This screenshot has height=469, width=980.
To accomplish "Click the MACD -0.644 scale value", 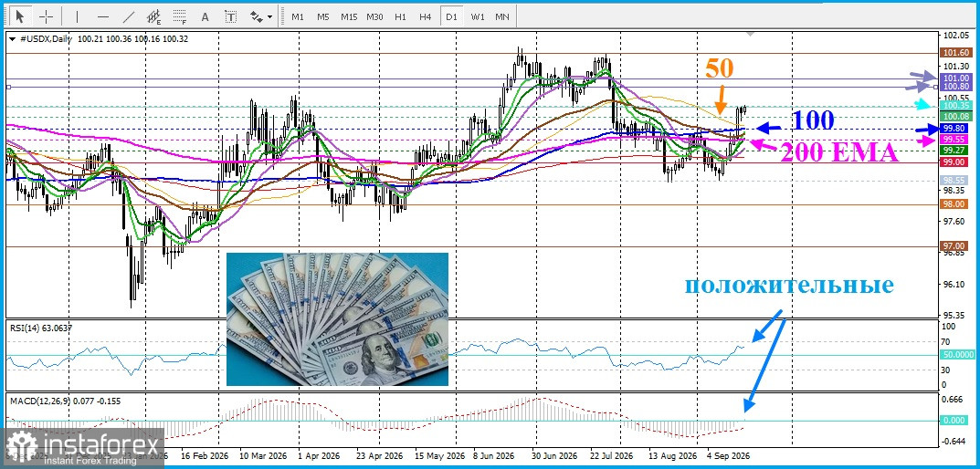I will (954, 442).
